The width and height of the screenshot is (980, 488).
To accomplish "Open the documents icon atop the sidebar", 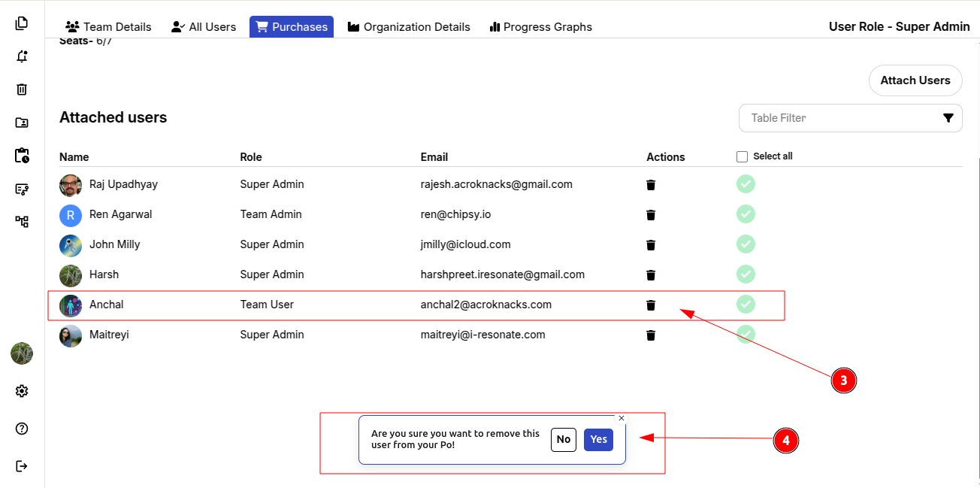I will point(22,23).
